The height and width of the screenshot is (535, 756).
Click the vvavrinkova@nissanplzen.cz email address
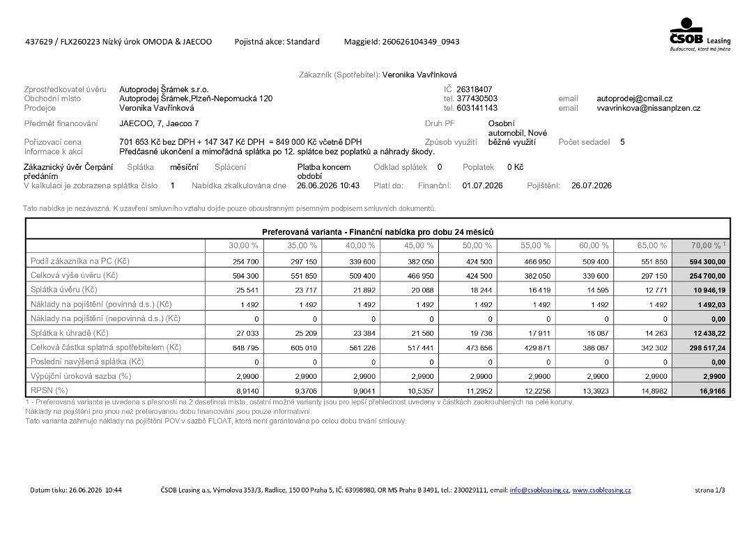coord(649,108)
